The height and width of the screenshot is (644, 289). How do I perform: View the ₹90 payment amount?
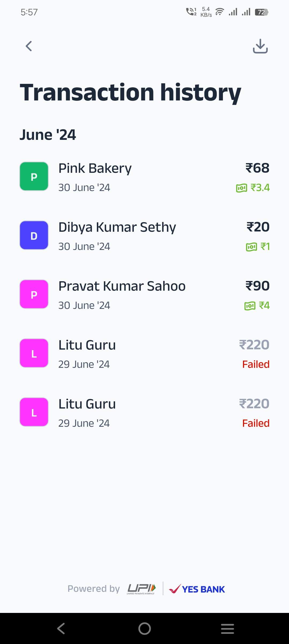(257, 286)
